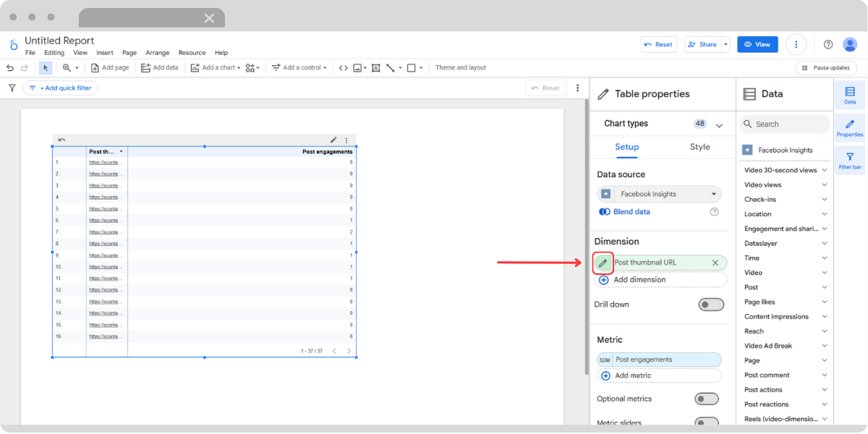The height and width of the screenshot is (434, 868).
Task: Open the help question mark icon
Action: 828,45
